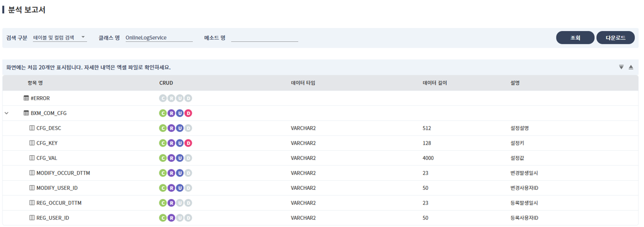Click the 클래스 명 field containing OnlineLogService

pos(159,38)
